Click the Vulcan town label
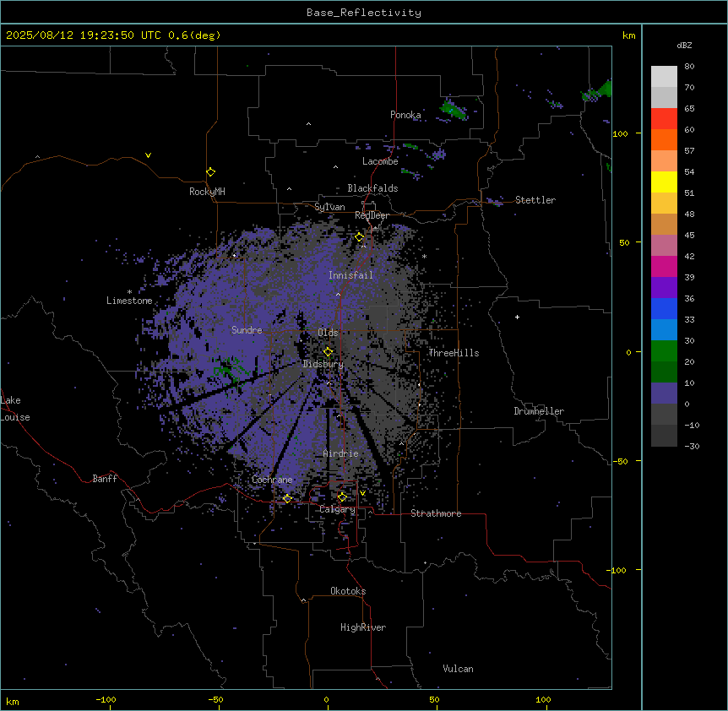This screenshot has width=728, height=711. point(458,669)
